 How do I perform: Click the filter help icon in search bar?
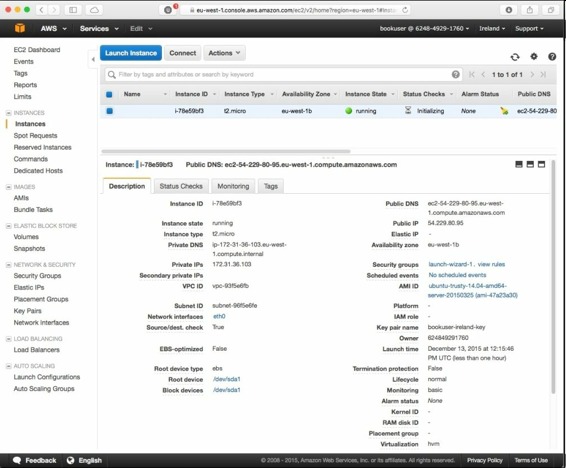[x=456, y=74]
